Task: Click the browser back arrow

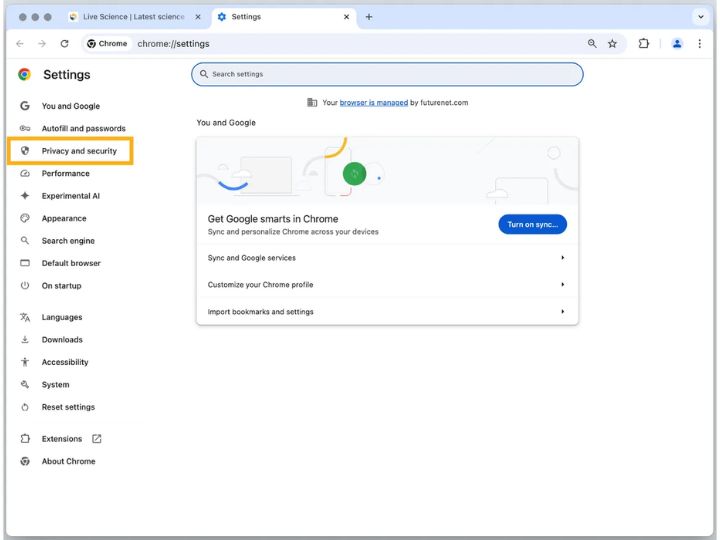Action: (x=20, y=44)
